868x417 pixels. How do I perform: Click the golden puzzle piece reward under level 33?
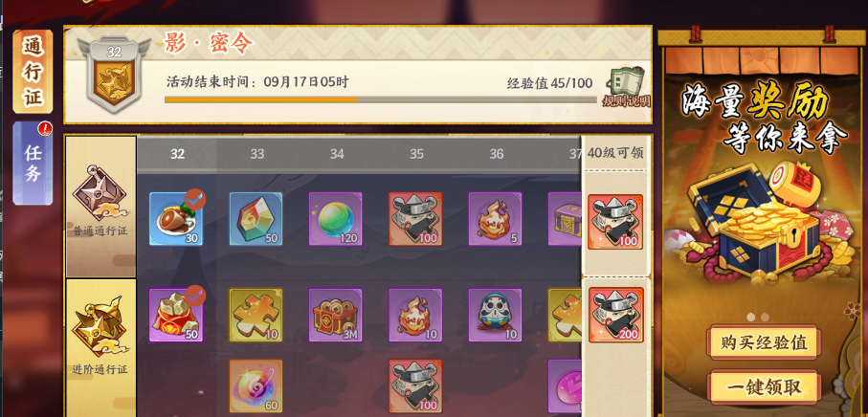pyautogui.click(x=256, y=315)
